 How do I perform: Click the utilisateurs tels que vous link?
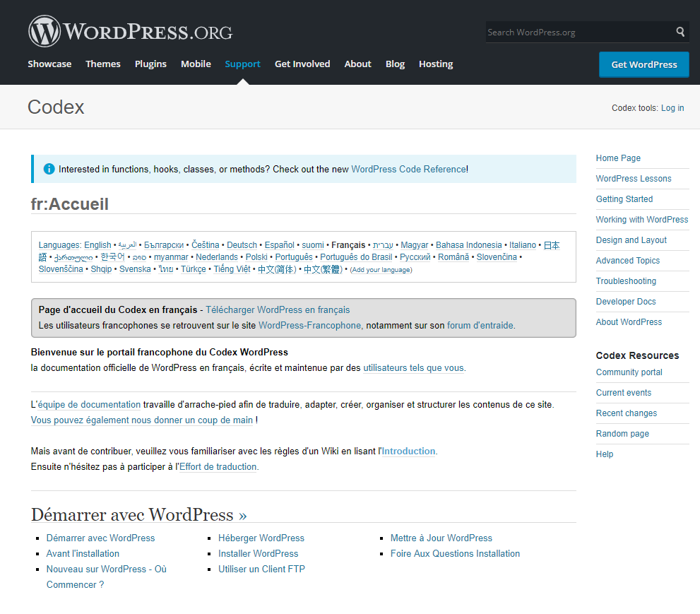coord(413,367)
